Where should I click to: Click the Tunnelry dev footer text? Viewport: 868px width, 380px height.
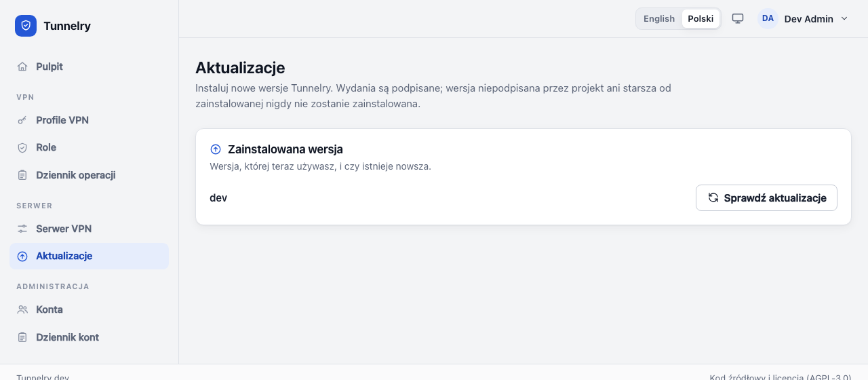click(x=43, y=377)
